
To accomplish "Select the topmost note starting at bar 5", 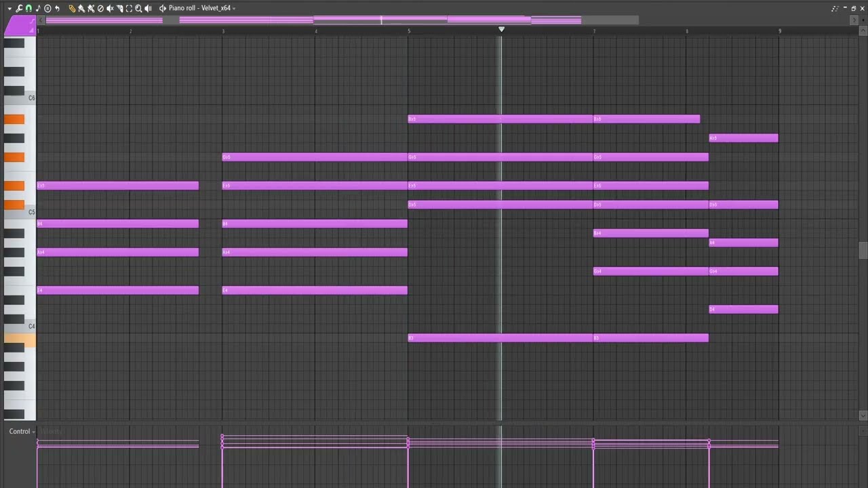I will click(500, 119).
